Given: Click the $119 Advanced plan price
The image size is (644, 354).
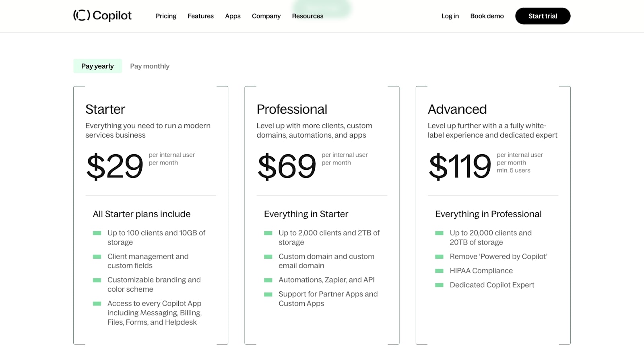Looking at the screenshot, I should click(x=460, y=166).
